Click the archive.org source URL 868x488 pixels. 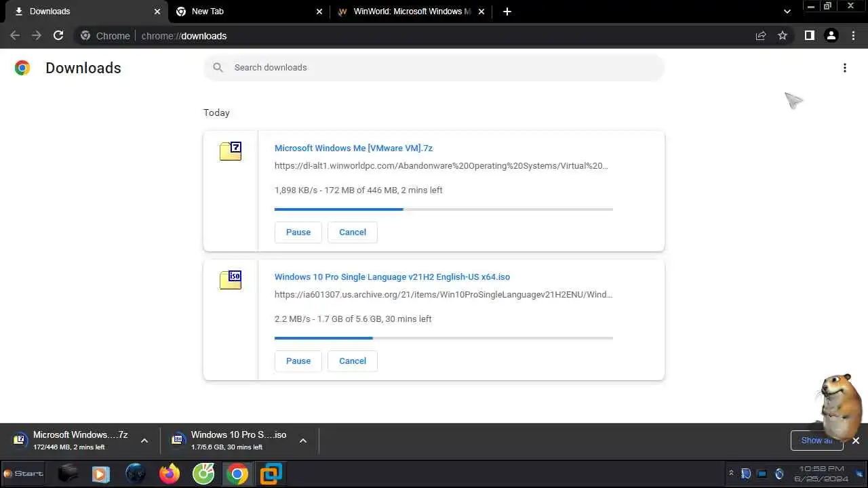pyautogui.click(x=443, y=294)
